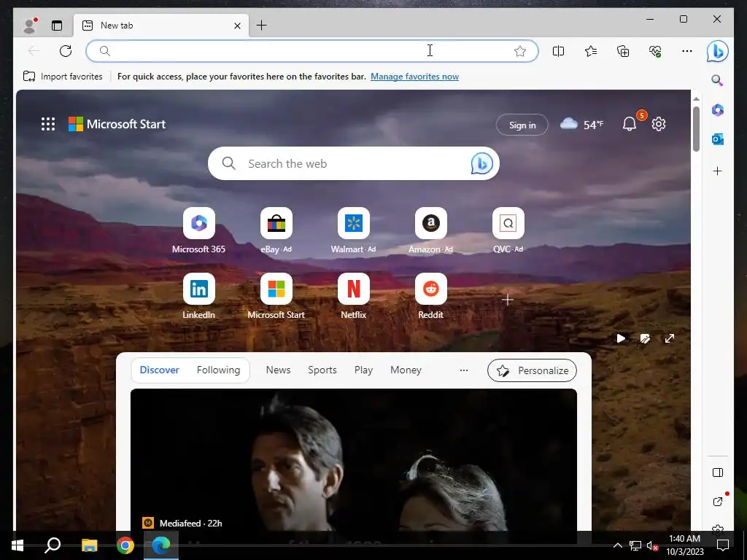Open page settings gear
Viewport: 747px width, 560px height.
tap(659, 124)
